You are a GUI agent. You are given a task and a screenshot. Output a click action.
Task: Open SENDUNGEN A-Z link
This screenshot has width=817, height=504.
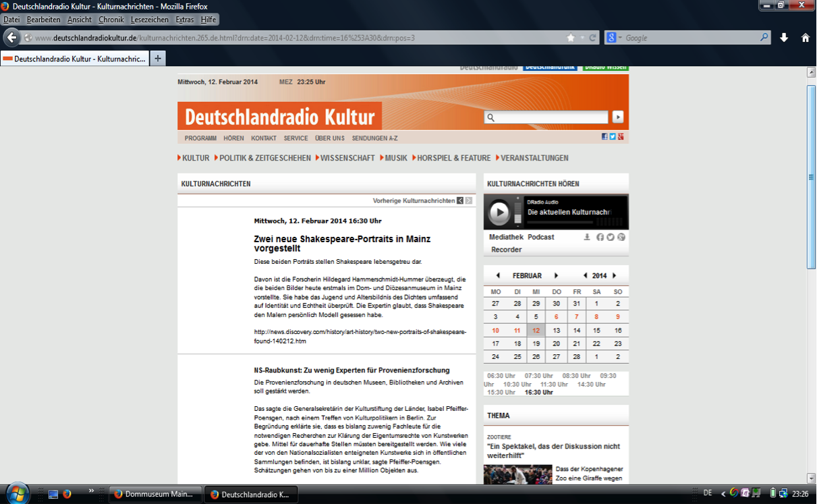[374, 138]
